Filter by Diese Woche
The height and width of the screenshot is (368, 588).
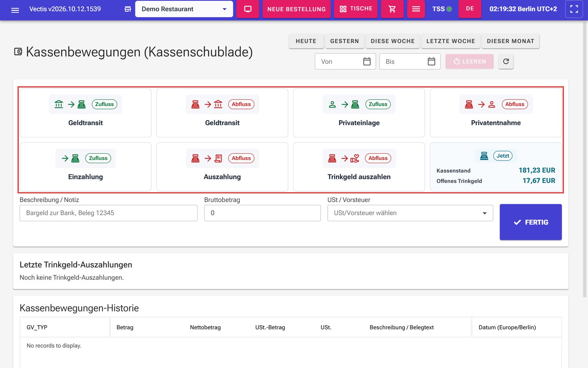[x=393, y=41]
